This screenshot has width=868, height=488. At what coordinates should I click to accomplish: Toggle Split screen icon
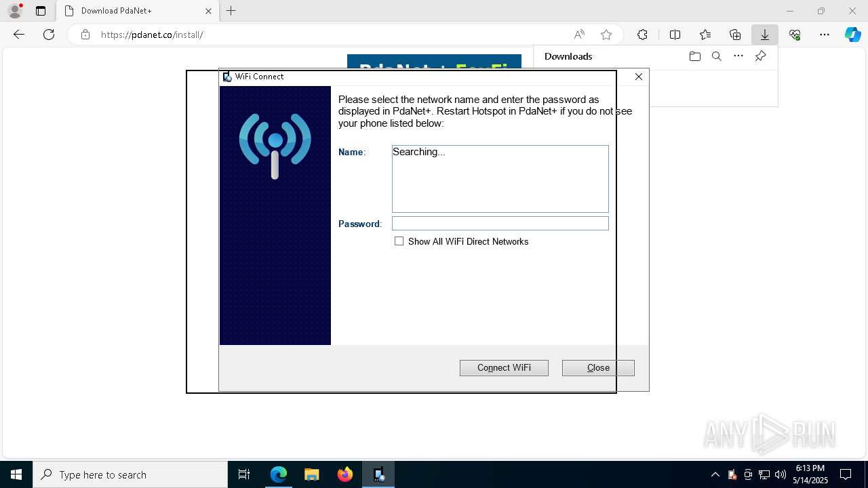click(x=675, y=35)
